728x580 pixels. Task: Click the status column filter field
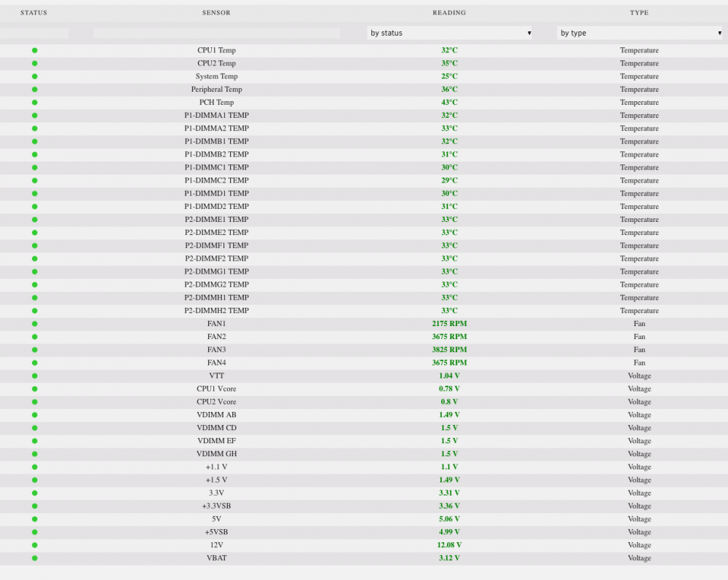click(x=34, y=33)
